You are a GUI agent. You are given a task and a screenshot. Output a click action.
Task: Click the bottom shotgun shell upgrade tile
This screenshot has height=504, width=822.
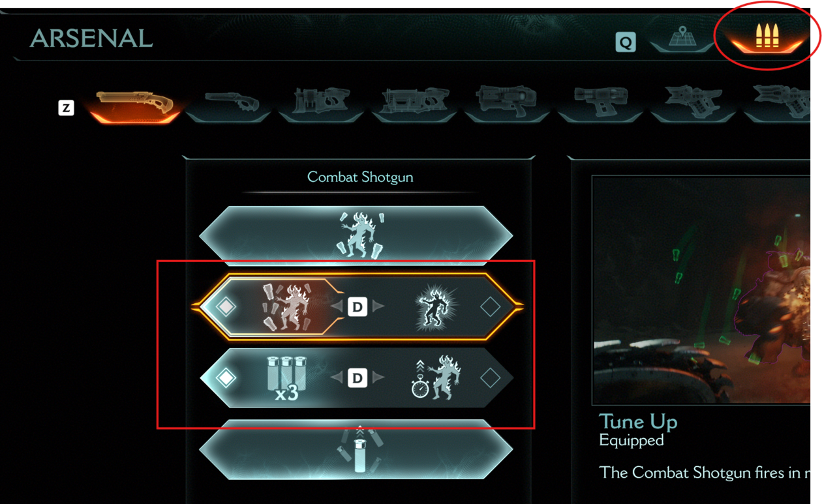pos(356,450)
